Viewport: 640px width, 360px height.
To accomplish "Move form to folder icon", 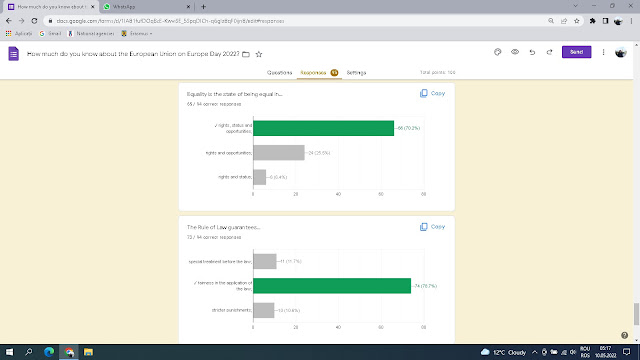I will 246,54.
